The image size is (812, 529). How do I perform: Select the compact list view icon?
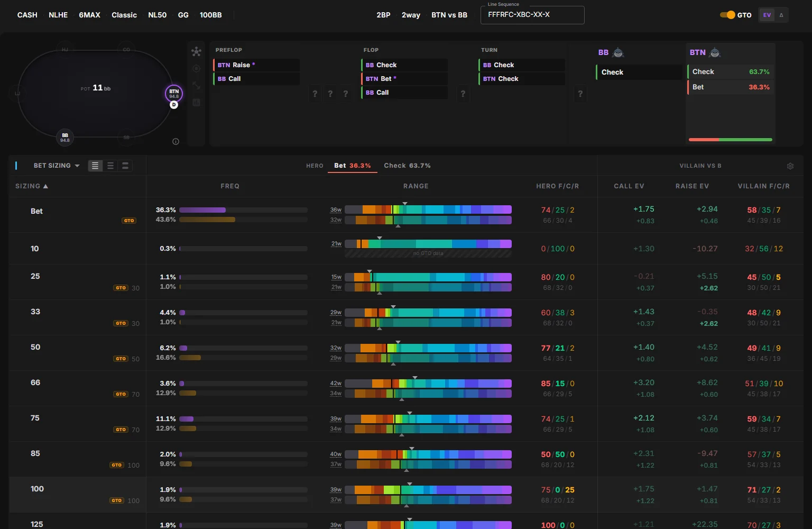point(95,166)
